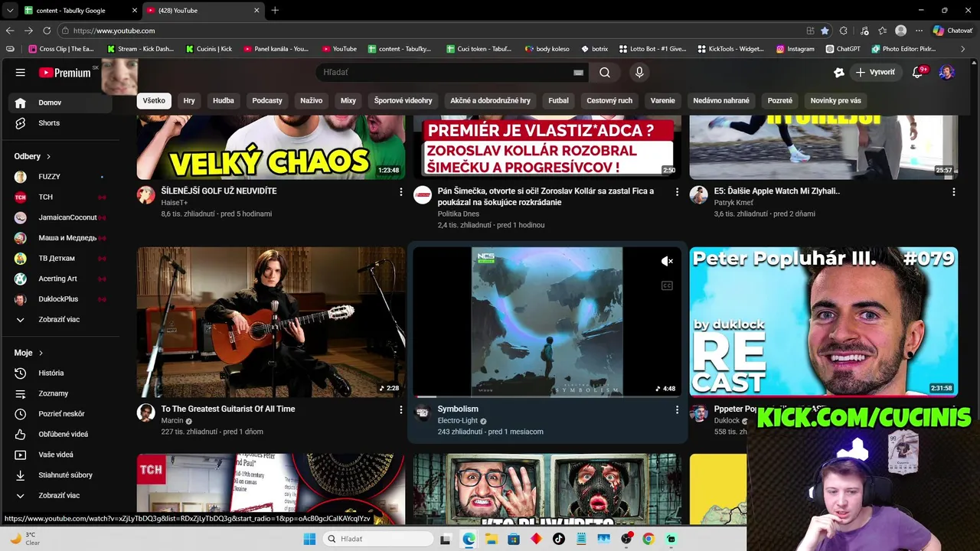Image resolution: width=980 pixels, height=551 pixels.
Task: Open the Instagram bookmark
Action: click(795, 49)
